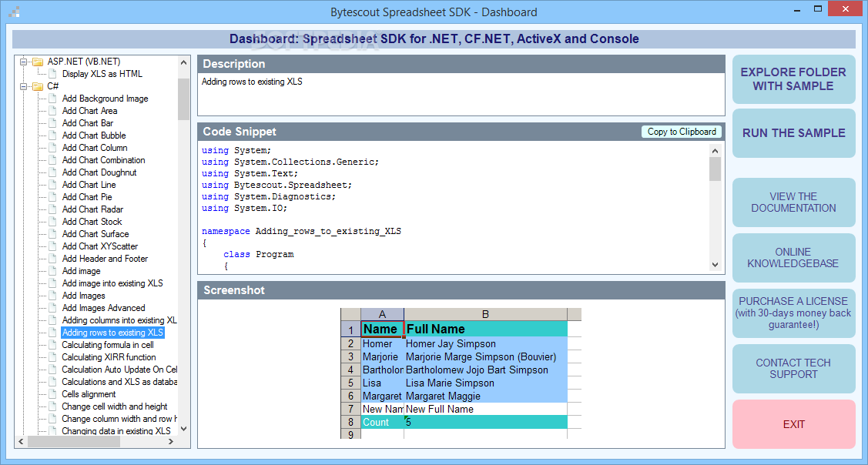Collapse the C# folder node

click(x=23, y=86)
